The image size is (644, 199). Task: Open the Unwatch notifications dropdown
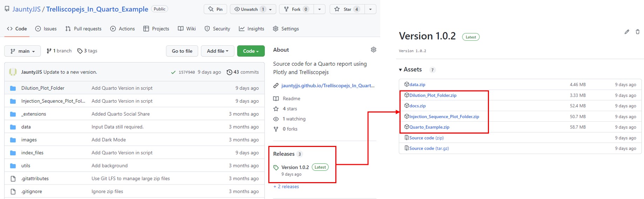pyautogui.click(x=253, y=9)
